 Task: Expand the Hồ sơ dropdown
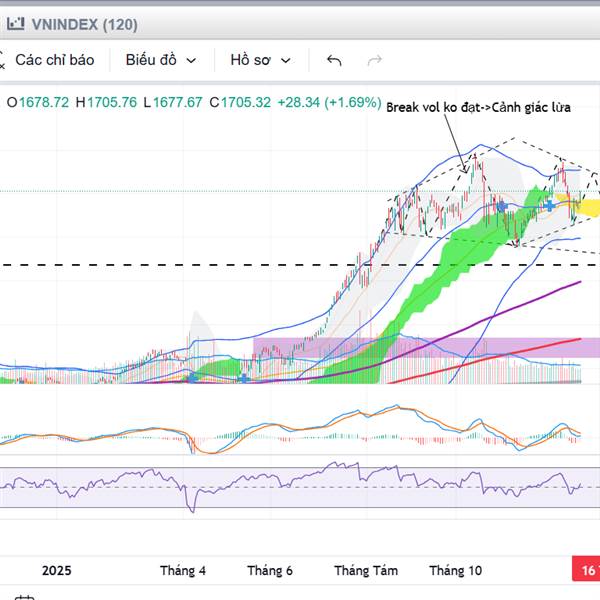260,60
